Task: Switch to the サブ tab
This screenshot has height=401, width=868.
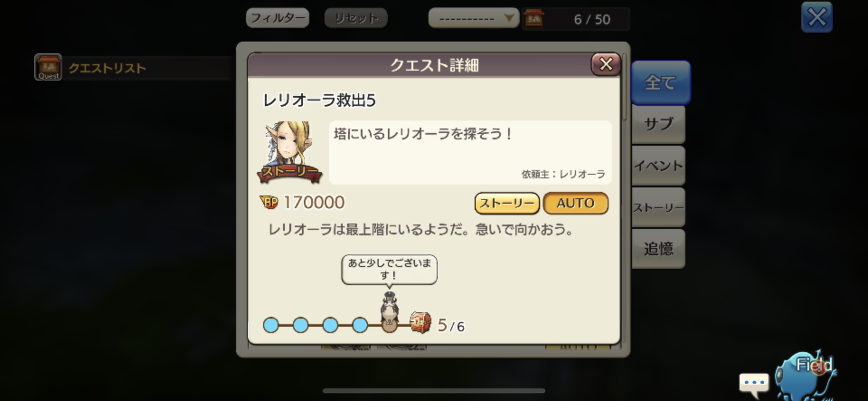Action: click(x=659, y=124)
